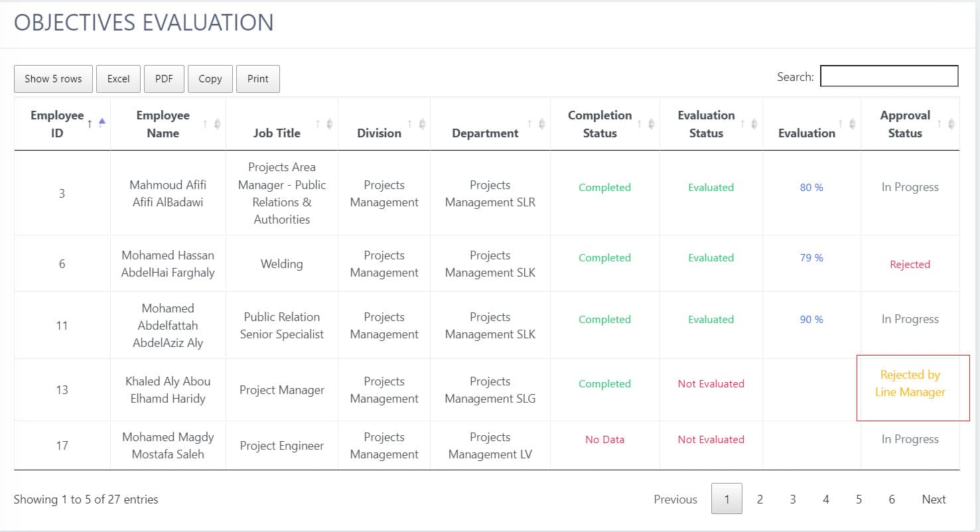Open the 79 % evaluation link

(x=811, y=258)
